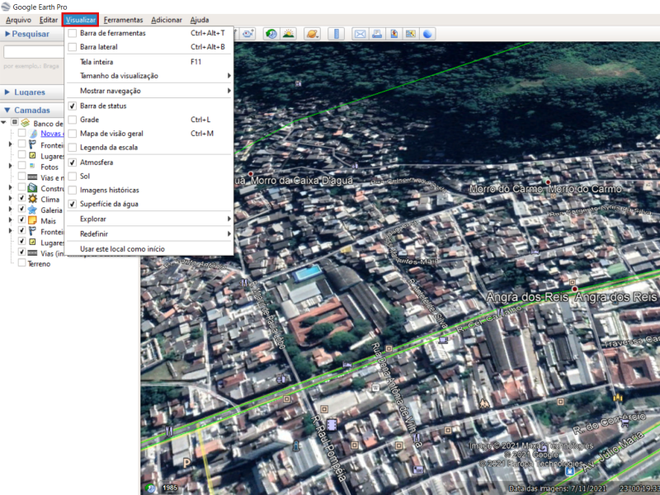The width and height of the screenshot is (660, 495).
Task: Collapse the Banco de dados tree arrow
Action: pos(4,122)
